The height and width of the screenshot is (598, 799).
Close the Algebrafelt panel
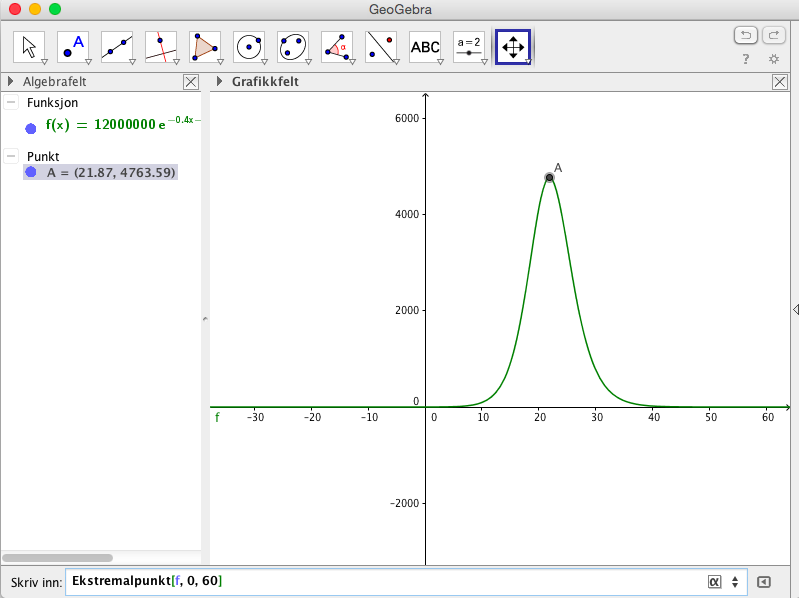point(191,81)
